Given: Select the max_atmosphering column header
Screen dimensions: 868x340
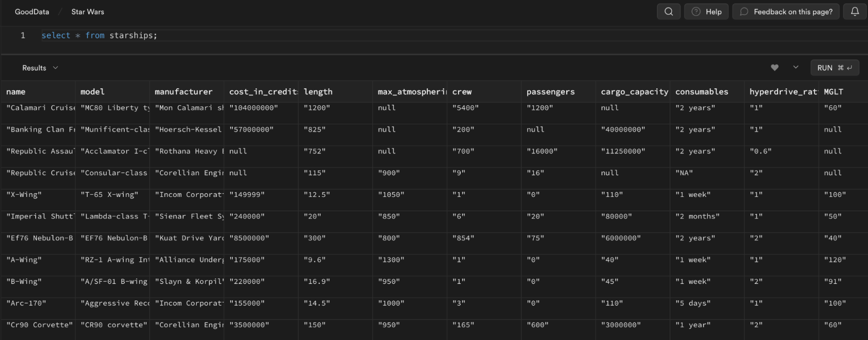Looking at the screenshot, I should pos(409,92).
